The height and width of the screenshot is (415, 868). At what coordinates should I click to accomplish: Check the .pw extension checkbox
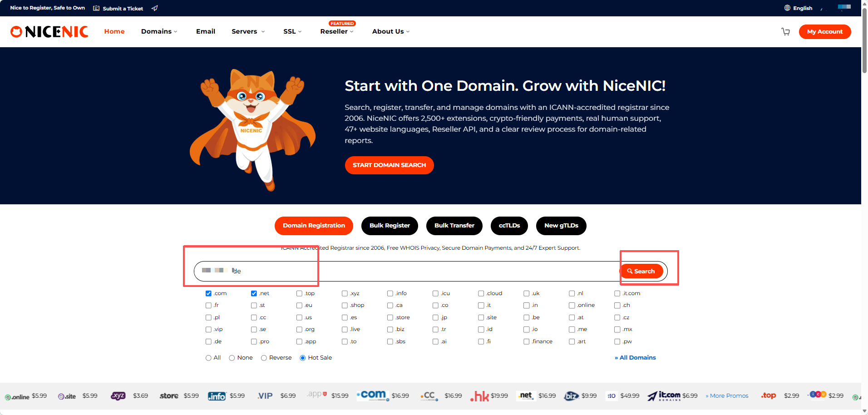coord(617,341)
